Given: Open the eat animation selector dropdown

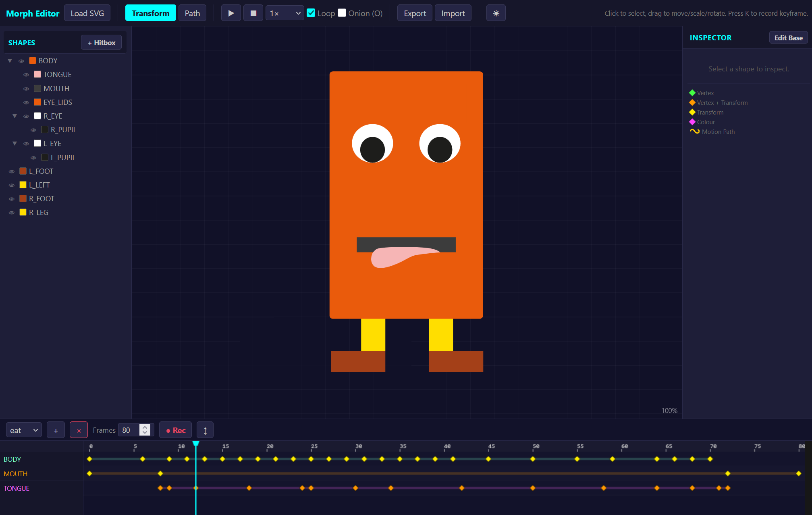Looking at the screenshot, I should point(24,430).
